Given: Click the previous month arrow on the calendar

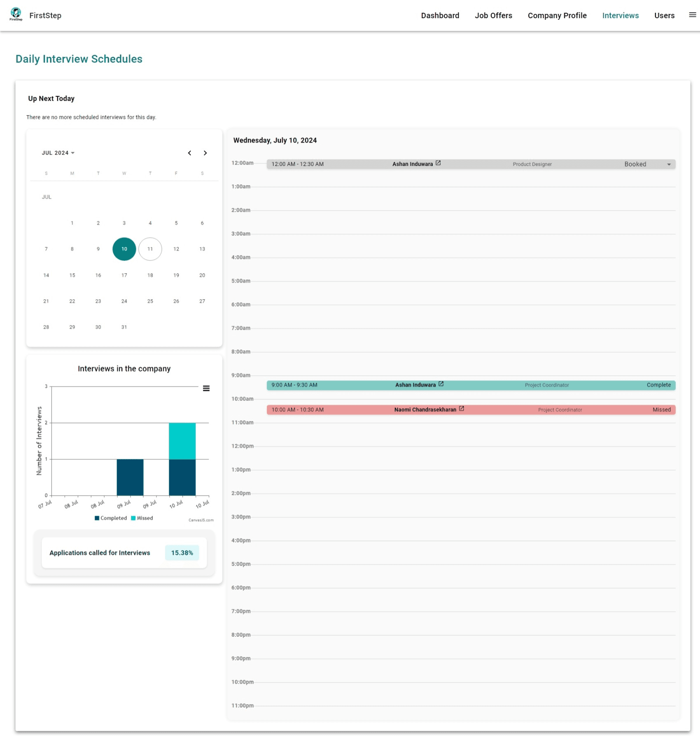Looking at the screenshot, I should tap(189, 153).
